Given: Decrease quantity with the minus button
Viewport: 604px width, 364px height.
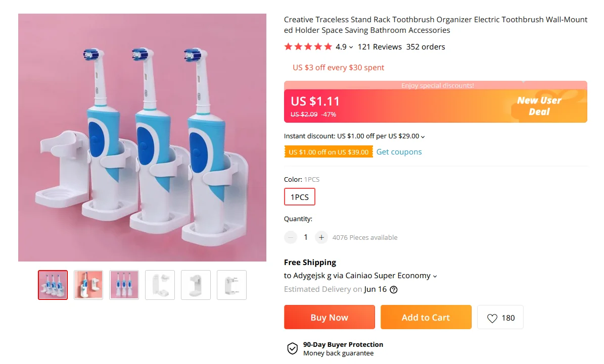Looking at the screenshot, I should click(x=291, y=237).
